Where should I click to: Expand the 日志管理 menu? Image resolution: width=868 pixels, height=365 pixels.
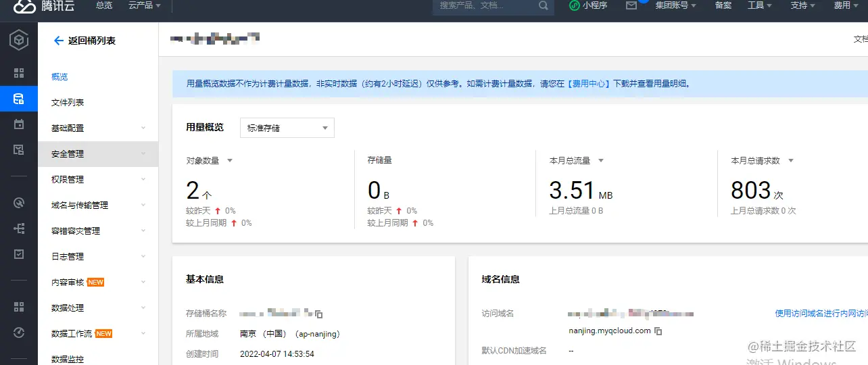point(98,256)
